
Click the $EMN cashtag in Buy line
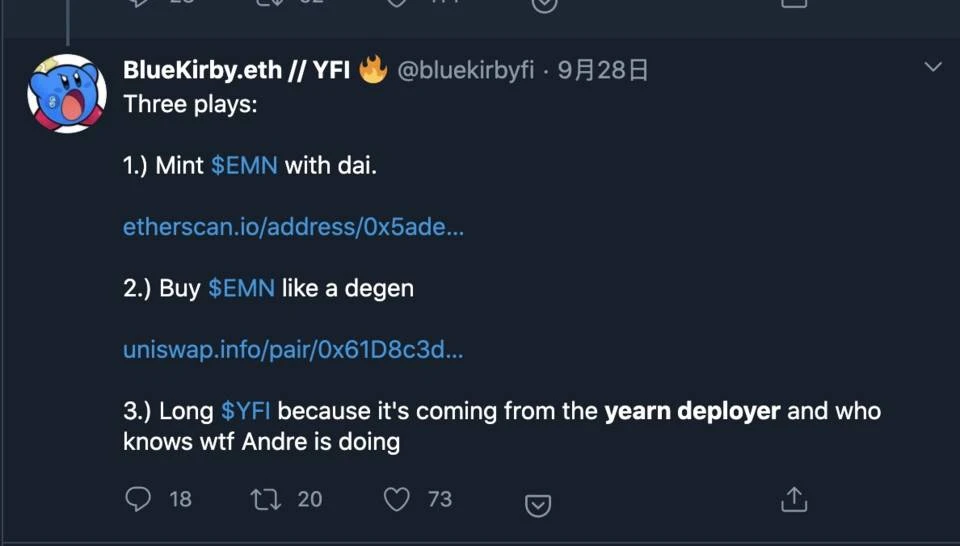coord(241,288)
